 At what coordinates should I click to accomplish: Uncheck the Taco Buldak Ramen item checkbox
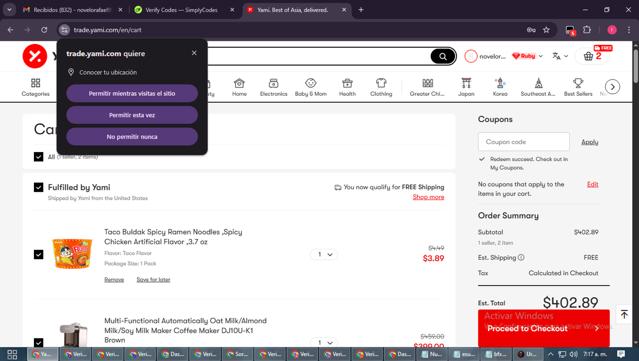click(38, 254)
